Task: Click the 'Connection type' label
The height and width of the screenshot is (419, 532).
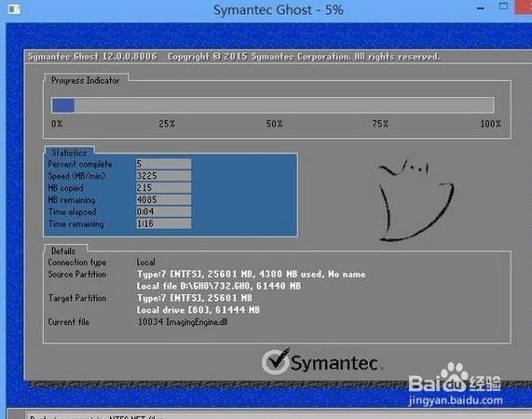Action: coord(77,263)
